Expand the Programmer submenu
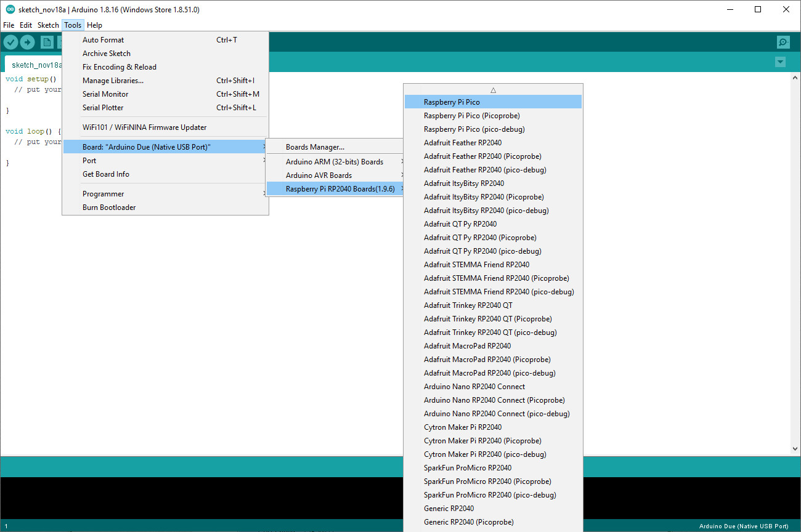The width and height of the screenshot is (801, 532). pos(165,194)
